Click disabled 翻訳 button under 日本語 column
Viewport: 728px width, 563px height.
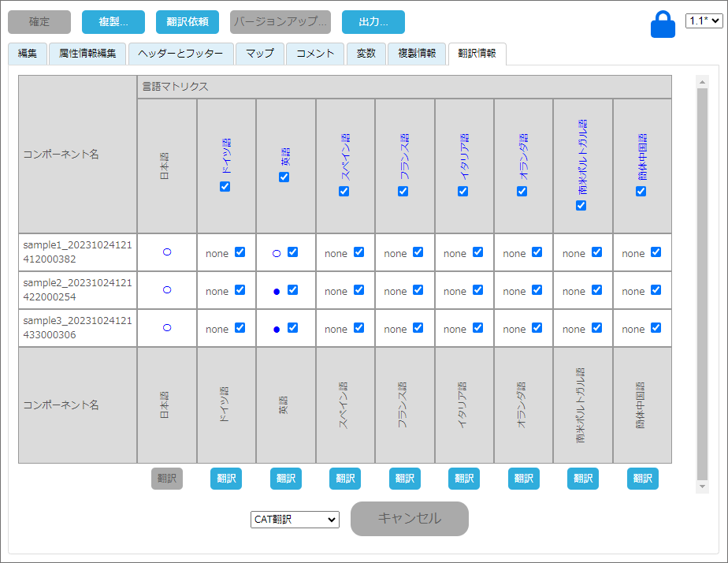click(x=167, y=479)
